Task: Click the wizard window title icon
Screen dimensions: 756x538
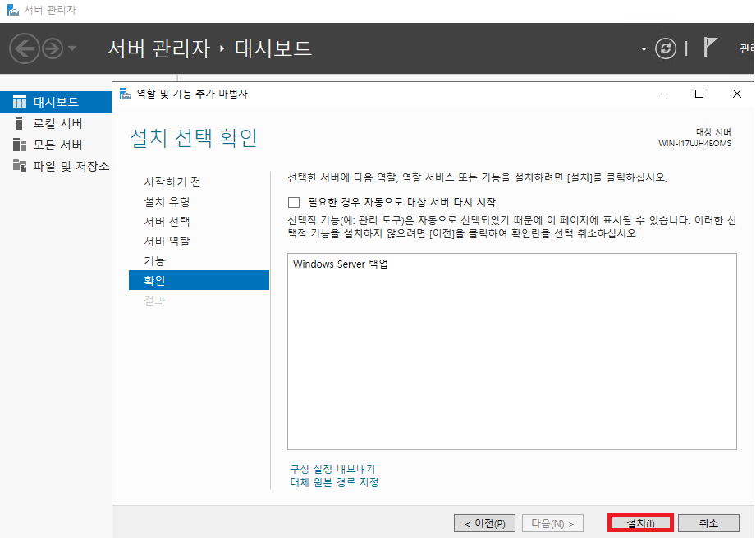Action: coord(126,94)
